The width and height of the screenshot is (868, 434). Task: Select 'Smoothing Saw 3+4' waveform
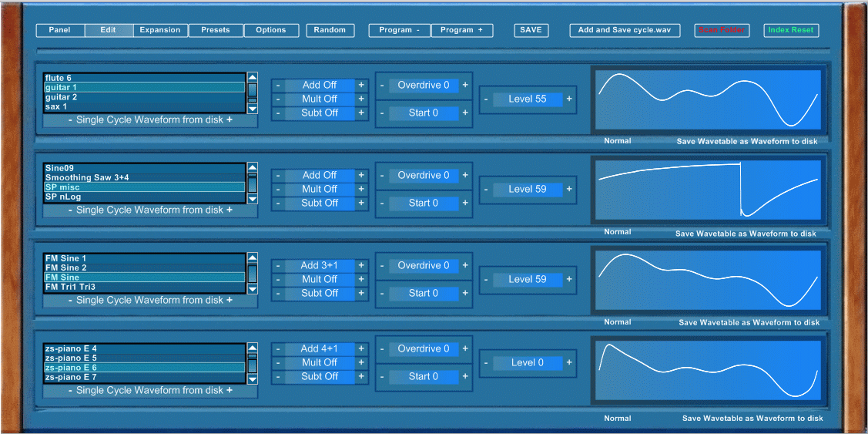point(145,177)
